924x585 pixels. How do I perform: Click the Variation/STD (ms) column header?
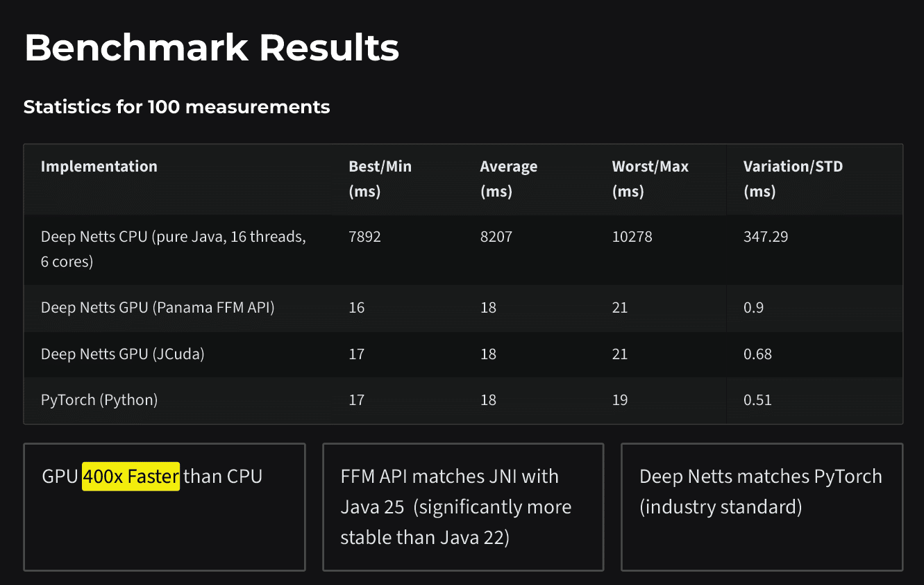(793, 179)
